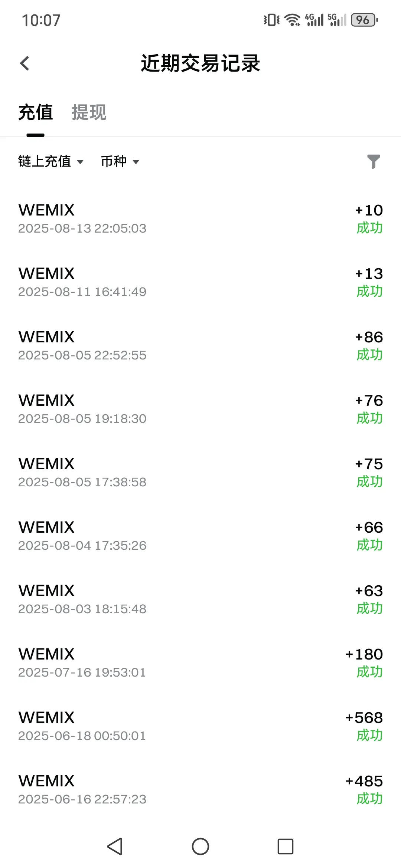Open the WEMIX +63 deposit from 08-03

[x=200, y=599]
